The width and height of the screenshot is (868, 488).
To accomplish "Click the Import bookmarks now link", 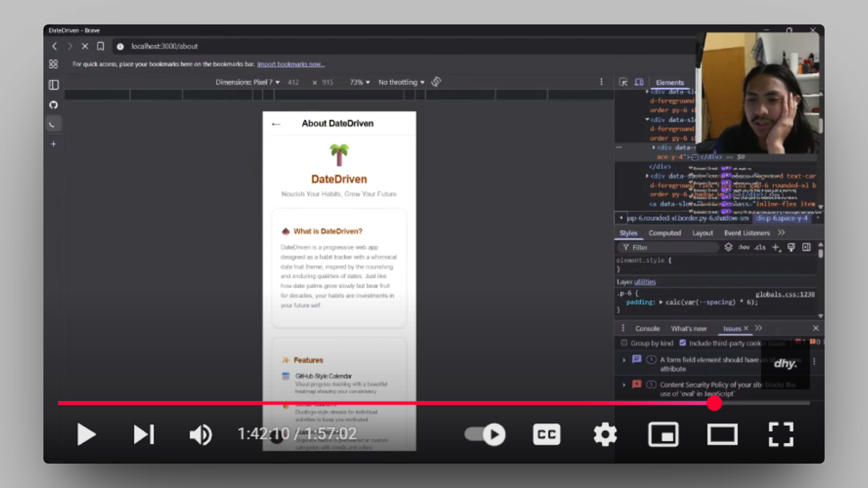I will 291,64.
